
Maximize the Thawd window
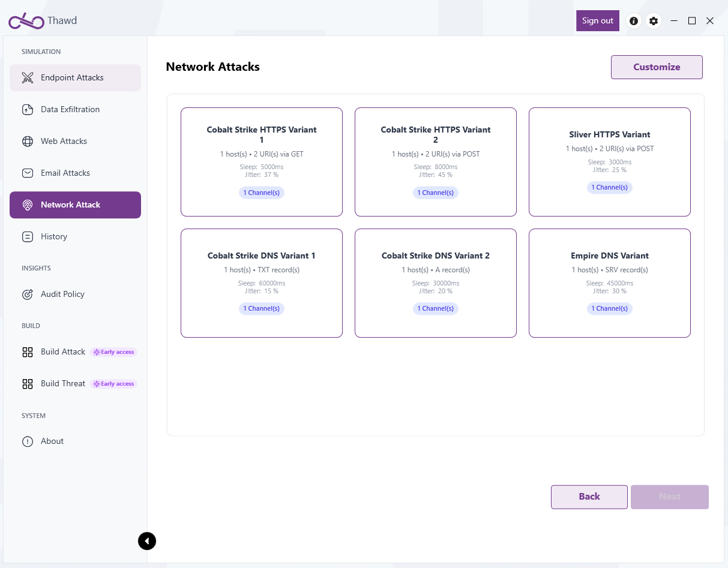tap(692, 21)
